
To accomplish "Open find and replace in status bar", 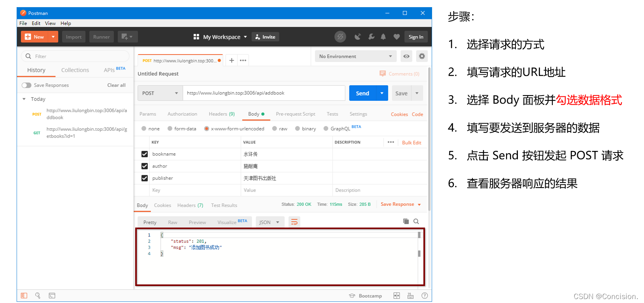I will (x=38, y=295).
